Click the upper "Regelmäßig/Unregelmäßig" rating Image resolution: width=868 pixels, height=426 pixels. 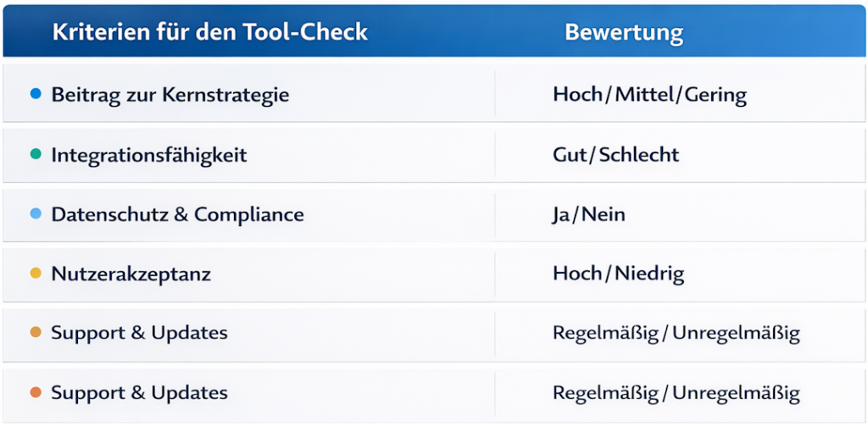pos(676,334)
